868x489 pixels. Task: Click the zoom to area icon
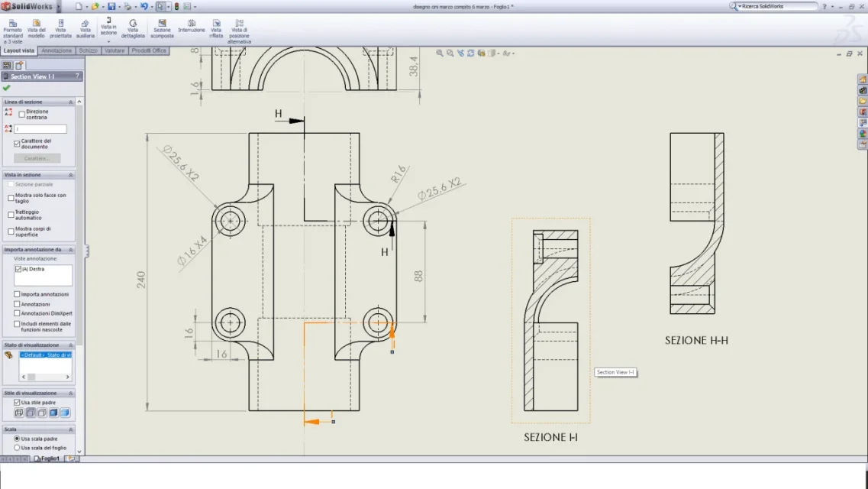(x=450, y=53)
